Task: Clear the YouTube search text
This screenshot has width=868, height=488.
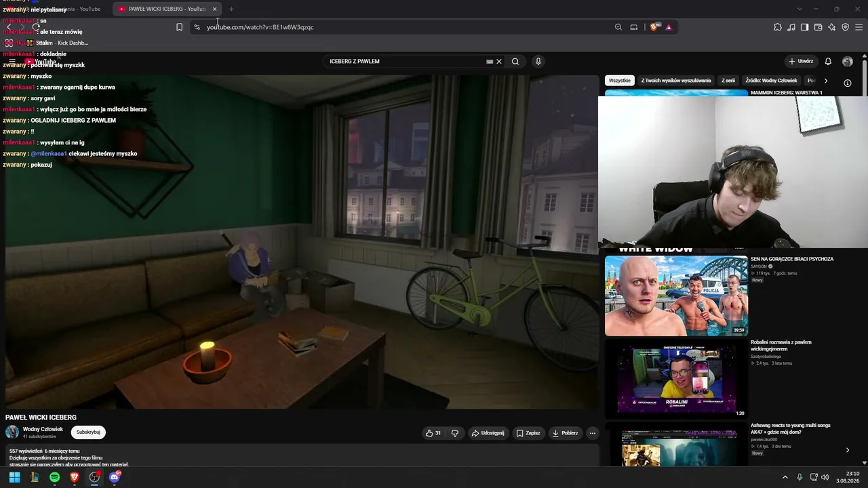Action: pos(499,61)
